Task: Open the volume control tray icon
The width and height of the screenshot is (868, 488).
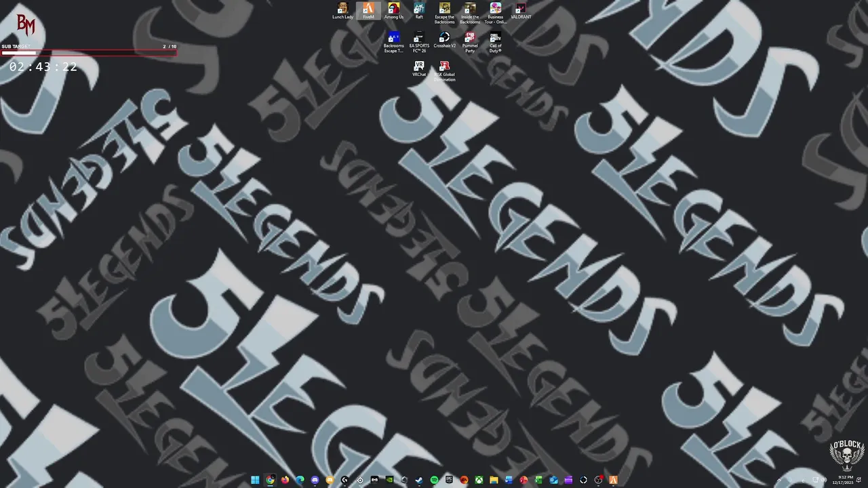Action: pyautogui.click(x=825, y=480)
